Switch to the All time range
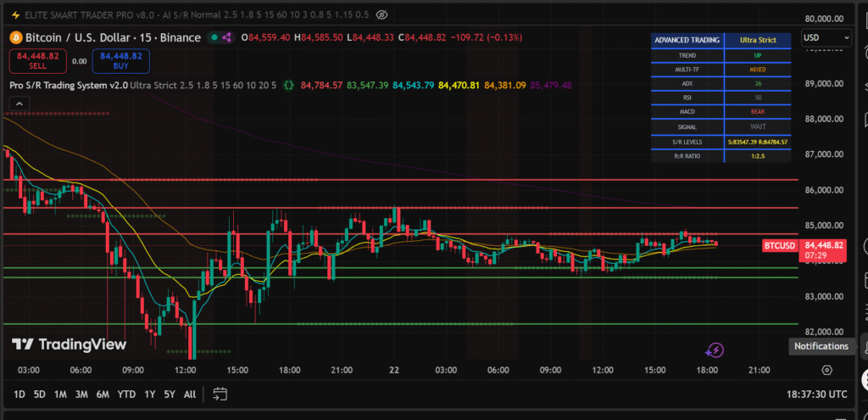This screenshot has width=868, height=420. click(x=190, y=394)
